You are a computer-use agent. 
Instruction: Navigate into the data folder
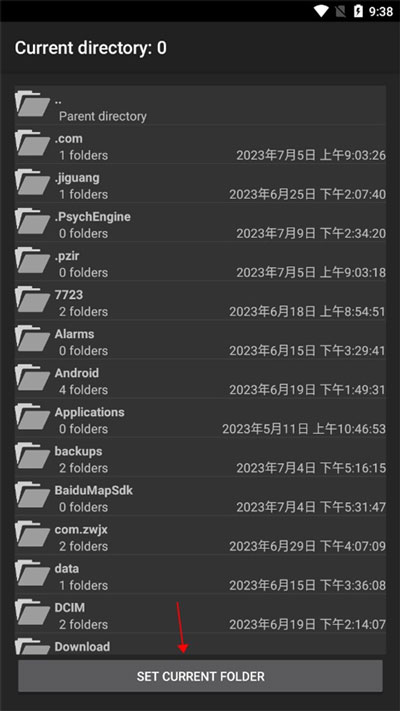point(200,577)
